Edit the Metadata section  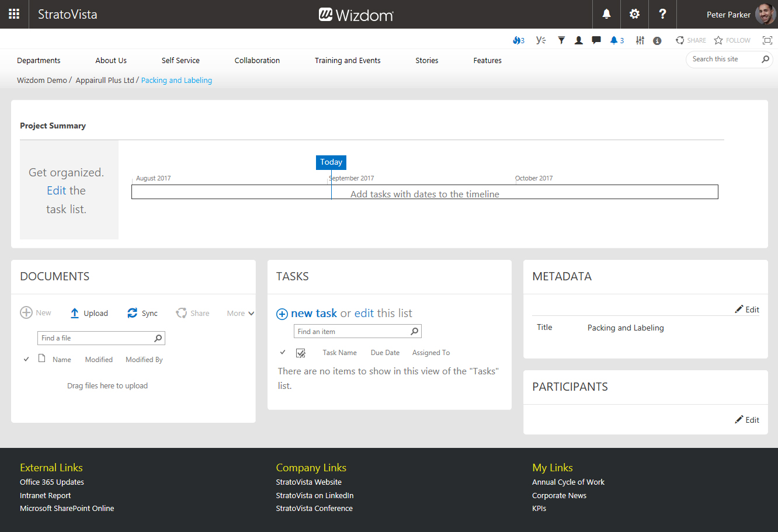coord(747,310)
